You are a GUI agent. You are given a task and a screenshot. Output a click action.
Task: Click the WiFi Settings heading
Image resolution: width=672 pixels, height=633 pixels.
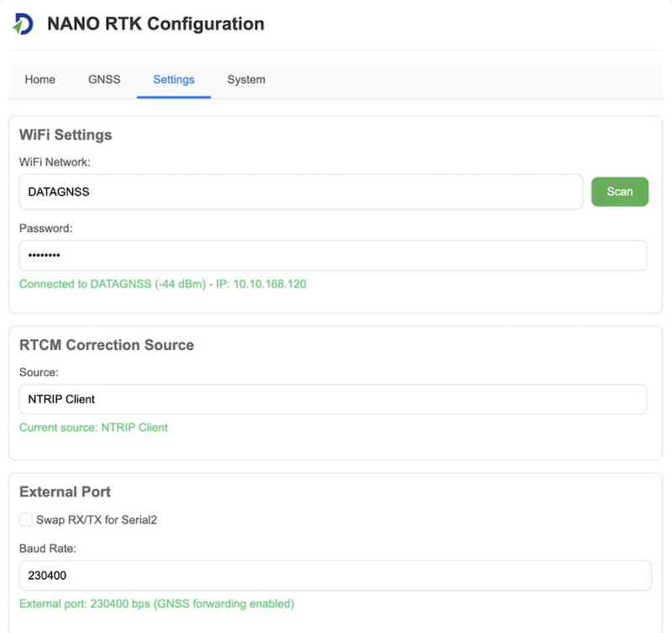click(66, 135)
